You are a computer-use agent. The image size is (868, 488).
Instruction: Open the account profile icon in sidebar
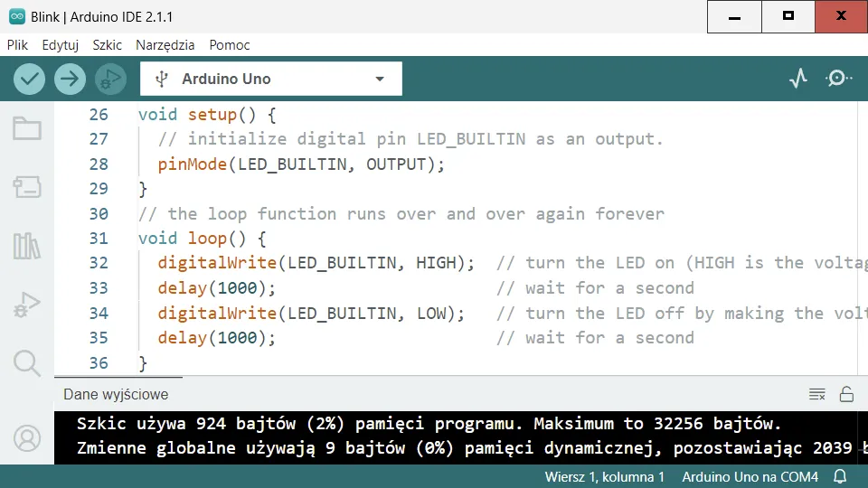pyautogui.click(x=26, y=438)
